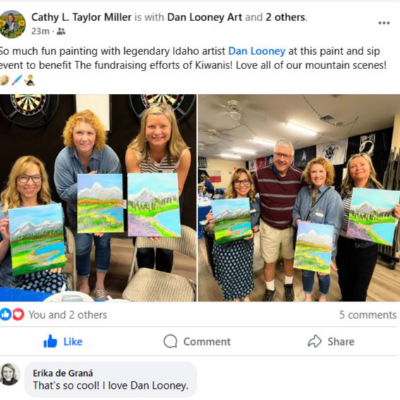View who reacted: You and 2 others

coord(68,315)
